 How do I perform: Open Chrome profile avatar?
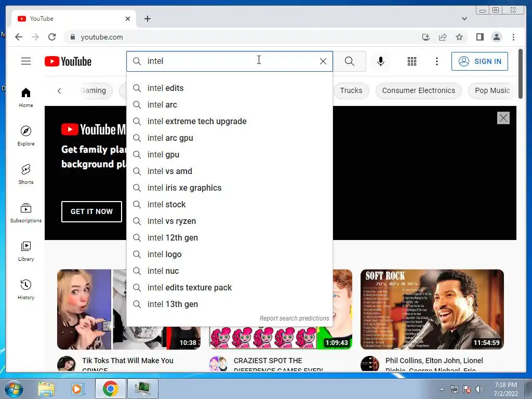click(x=496, y=37)
